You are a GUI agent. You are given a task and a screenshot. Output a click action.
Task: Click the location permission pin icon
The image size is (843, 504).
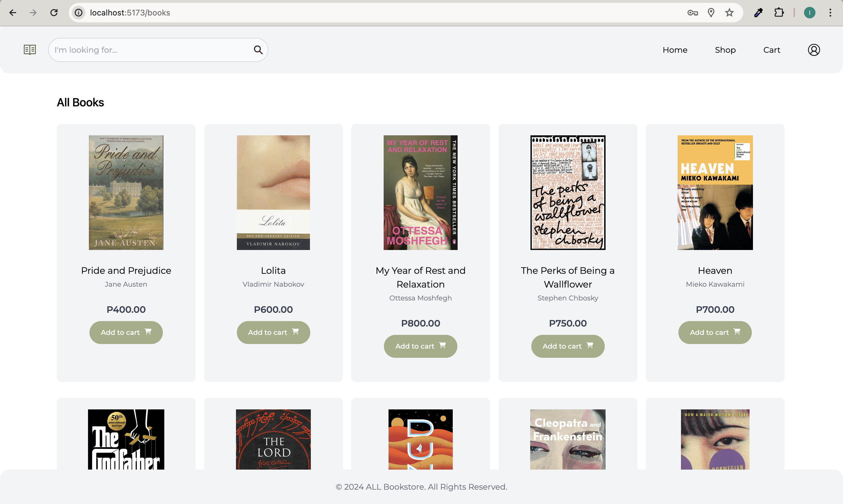pyautogui.click(x=711, y=13)
